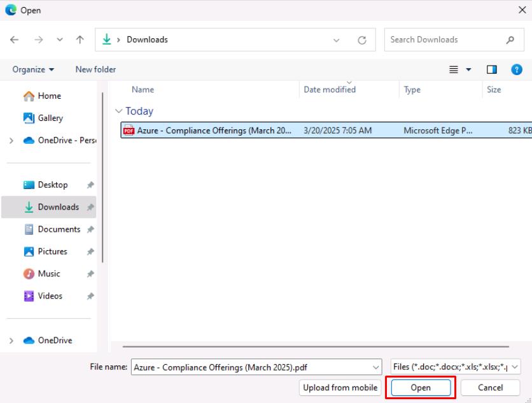Click the Up one level arrow
Viewport: 532px width, 403px height.
80,39
